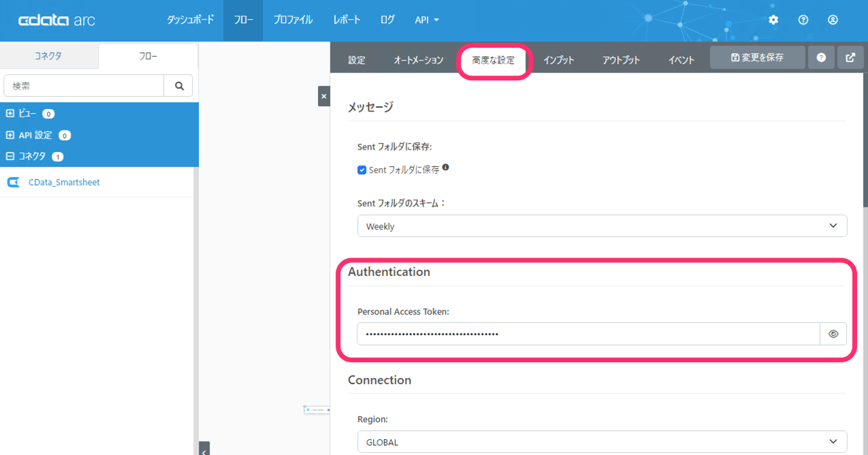Click the CData_Smartsheet connector icon

[x=13, y=182]
